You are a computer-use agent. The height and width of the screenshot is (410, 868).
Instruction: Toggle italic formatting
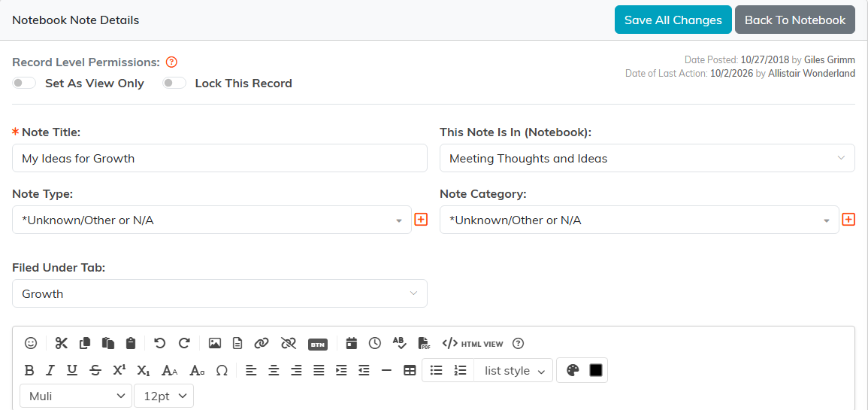tap(50, 371)
